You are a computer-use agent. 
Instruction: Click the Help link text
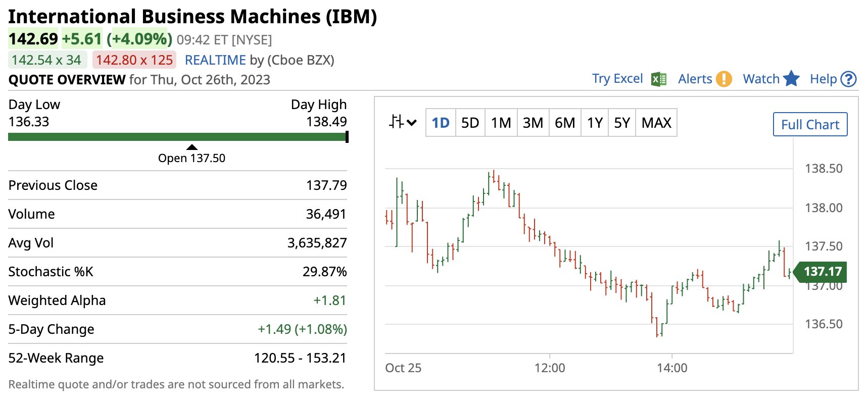[x=824, y=79]
